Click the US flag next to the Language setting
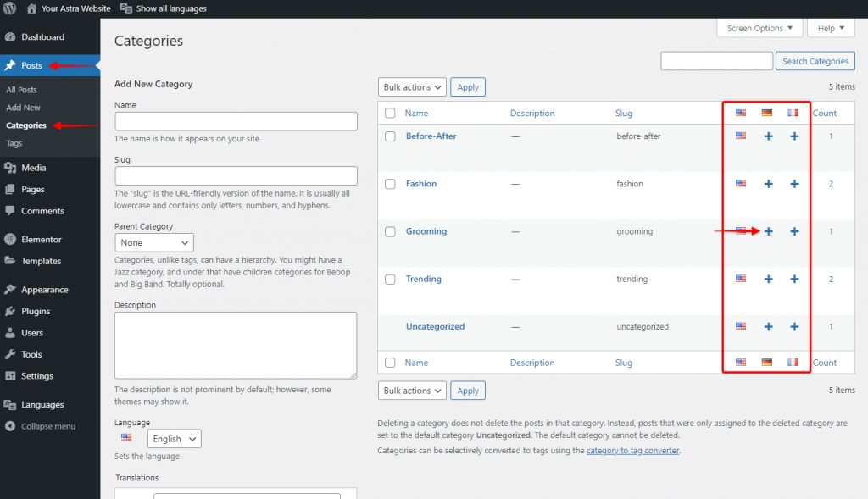868x499 pixels. click(125, 437)
